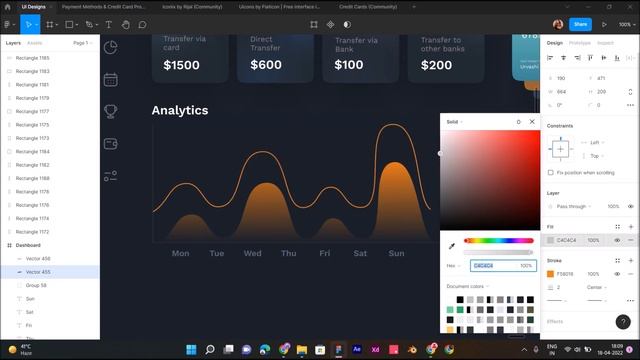This screenshot has width=640, height=360.
Task: Select the Text tool
Action: (x=109, y=25)
